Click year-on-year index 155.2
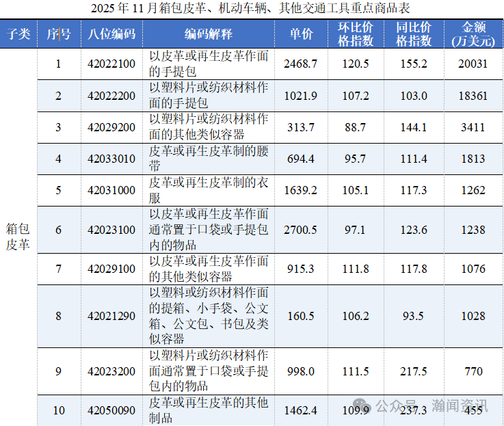The width and height of the screenshot is (504, 426). [414, 64]
